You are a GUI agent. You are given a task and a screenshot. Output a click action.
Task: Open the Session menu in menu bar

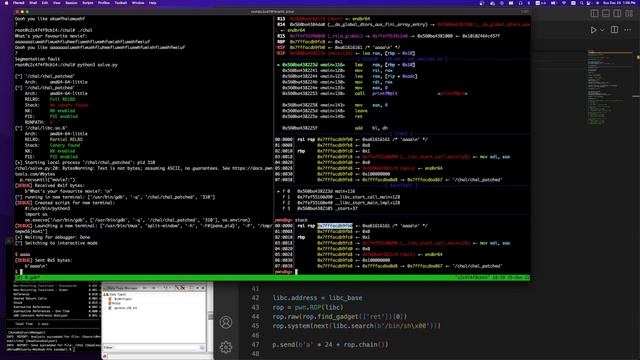tap(71, 3)
